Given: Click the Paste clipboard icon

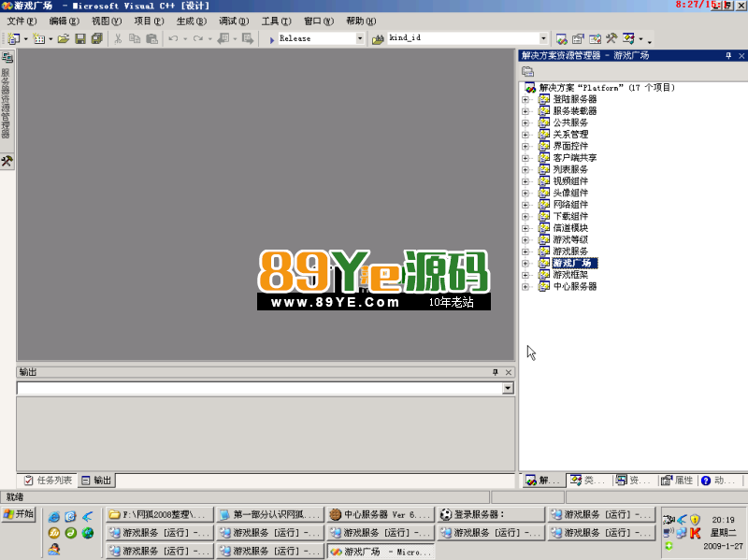Looking at the screenshot, I should [151, 38].
